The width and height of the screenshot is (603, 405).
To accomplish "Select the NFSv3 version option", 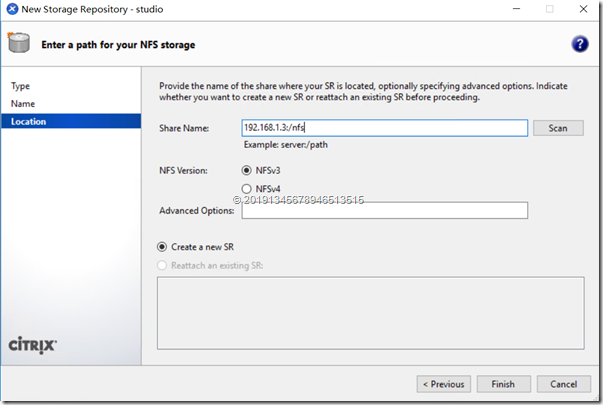I will [x=247, y=171].
